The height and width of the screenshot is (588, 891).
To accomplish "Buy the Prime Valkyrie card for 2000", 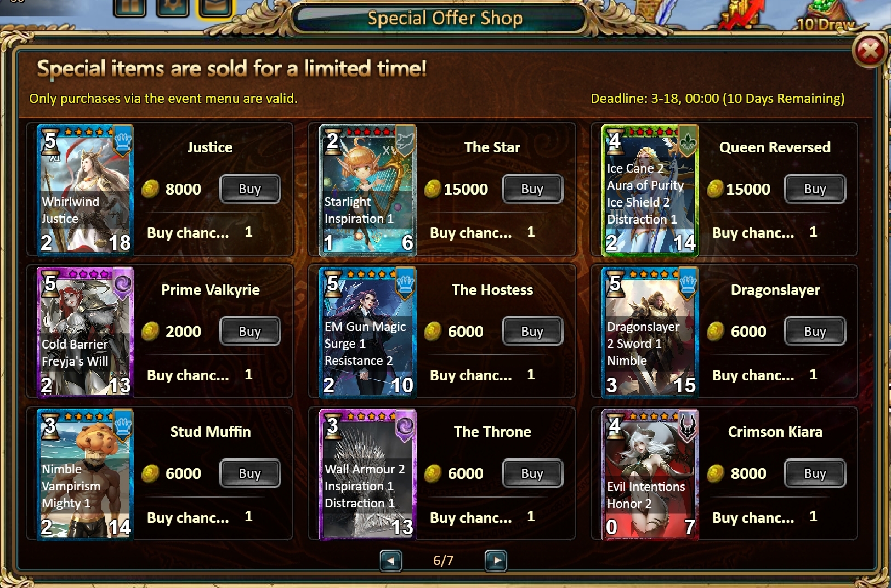I will point(250,332).
